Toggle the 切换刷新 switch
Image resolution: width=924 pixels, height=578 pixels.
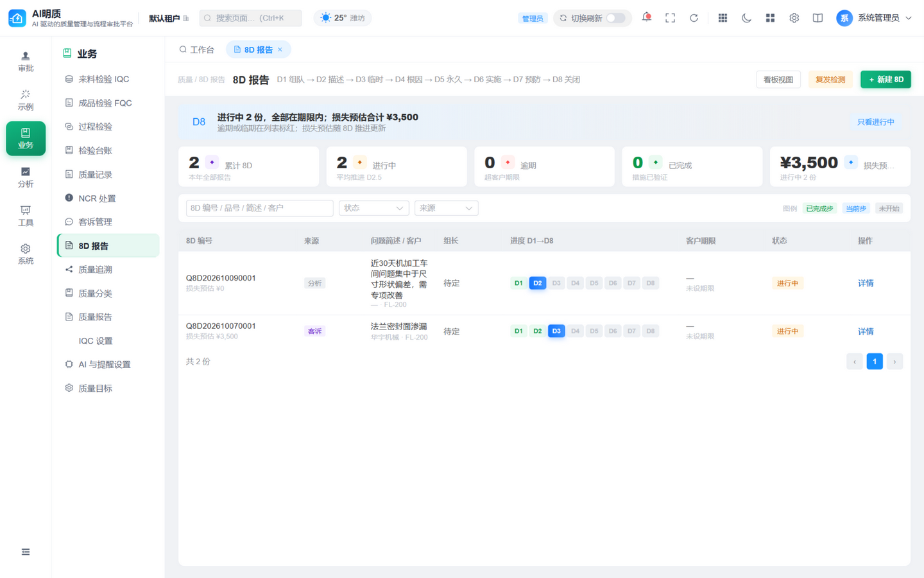tap(615, 18)
